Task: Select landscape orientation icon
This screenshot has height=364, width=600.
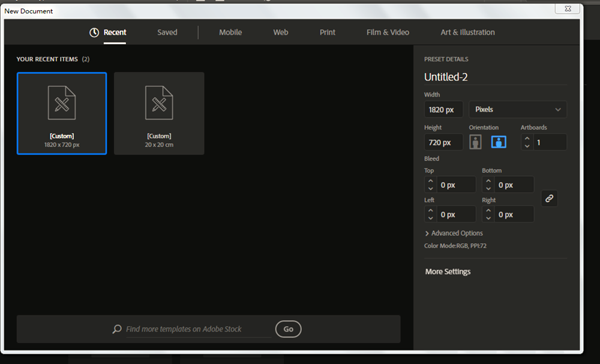Action: coord(499,142)
